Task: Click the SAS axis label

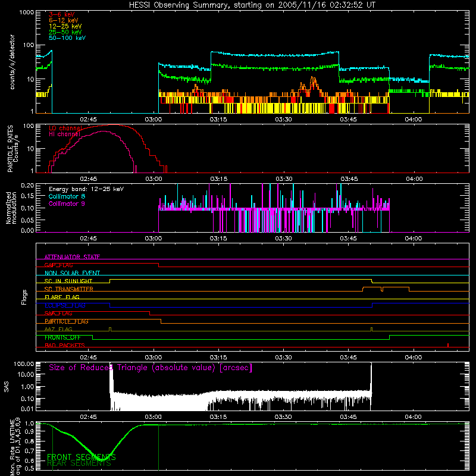Action: point(6,387)
